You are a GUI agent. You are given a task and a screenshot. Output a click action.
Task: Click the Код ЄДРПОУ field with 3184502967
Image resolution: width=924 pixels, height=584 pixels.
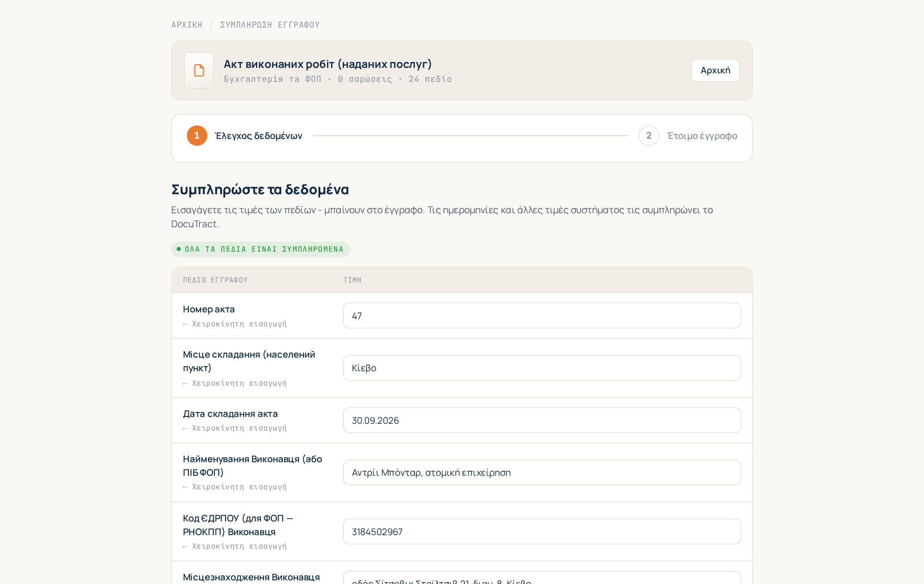[542, 531]
